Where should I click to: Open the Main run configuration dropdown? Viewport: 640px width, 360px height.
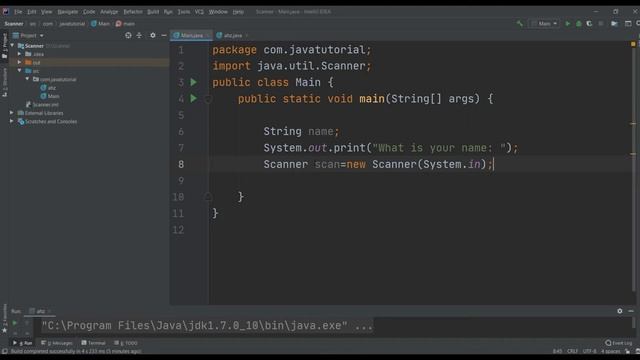pyautogui.click(x=544, y=24)
